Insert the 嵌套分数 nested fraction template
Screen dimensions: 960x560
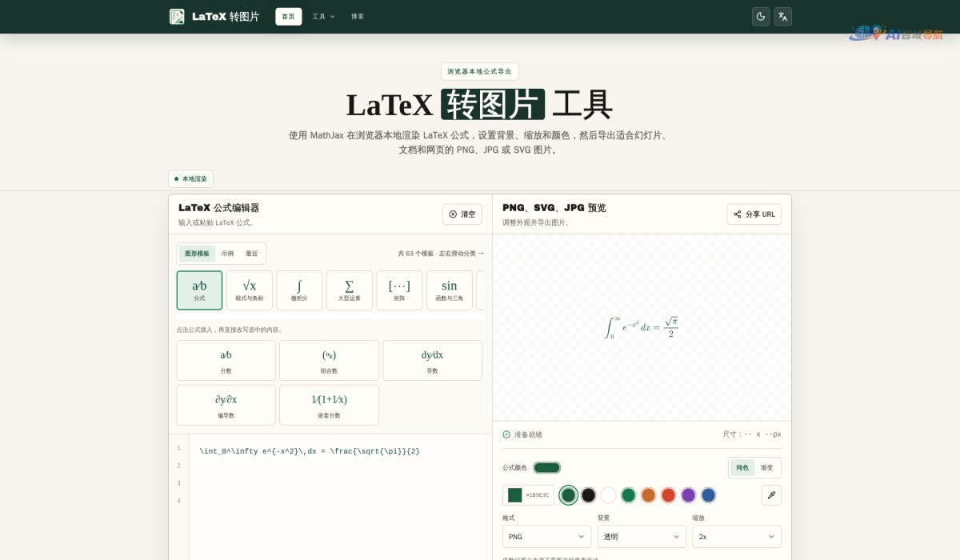pyautogui.click(x=329, y=406)
